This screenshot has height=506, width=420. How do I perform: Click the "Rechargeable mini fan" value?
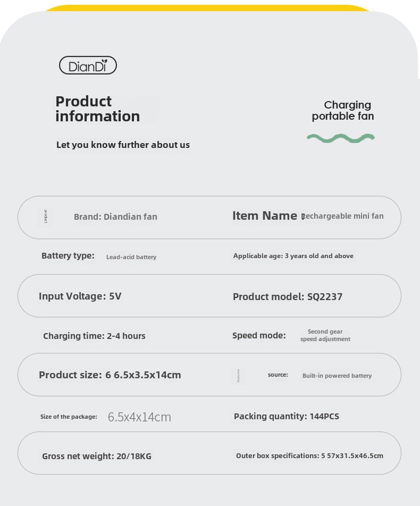(x=343, y=216)
